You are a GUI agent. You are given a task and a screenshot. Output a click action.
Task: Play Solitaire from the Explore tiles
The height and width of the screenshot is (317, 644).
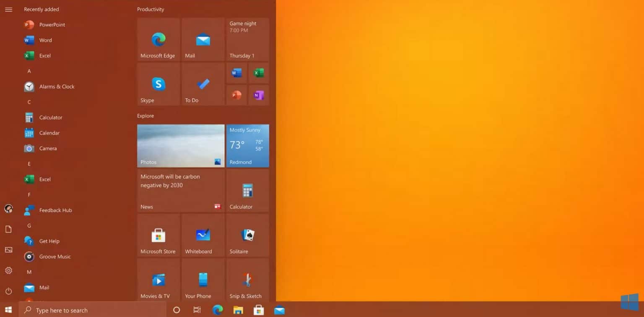pos(247,235)
